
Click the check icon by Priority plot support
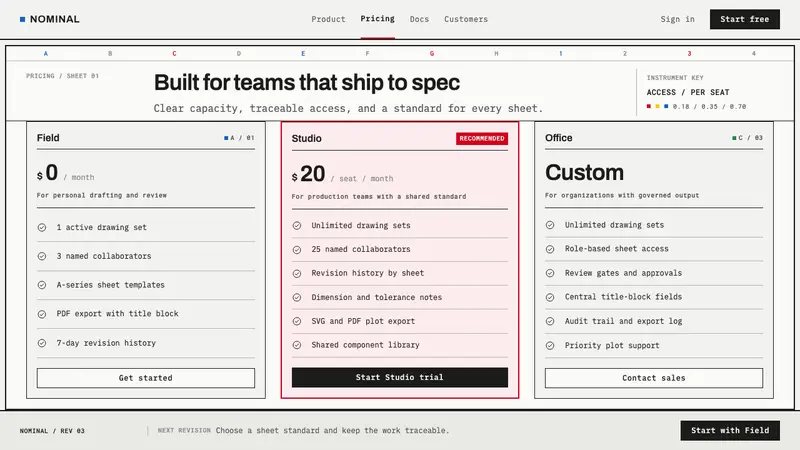click(550, 345)
